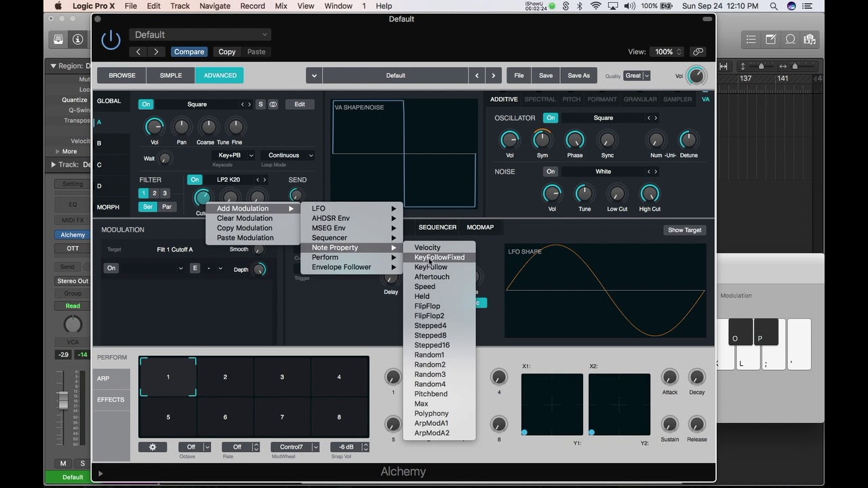Adjust the Attack knob
868x488 pixels.
(669, 378)
